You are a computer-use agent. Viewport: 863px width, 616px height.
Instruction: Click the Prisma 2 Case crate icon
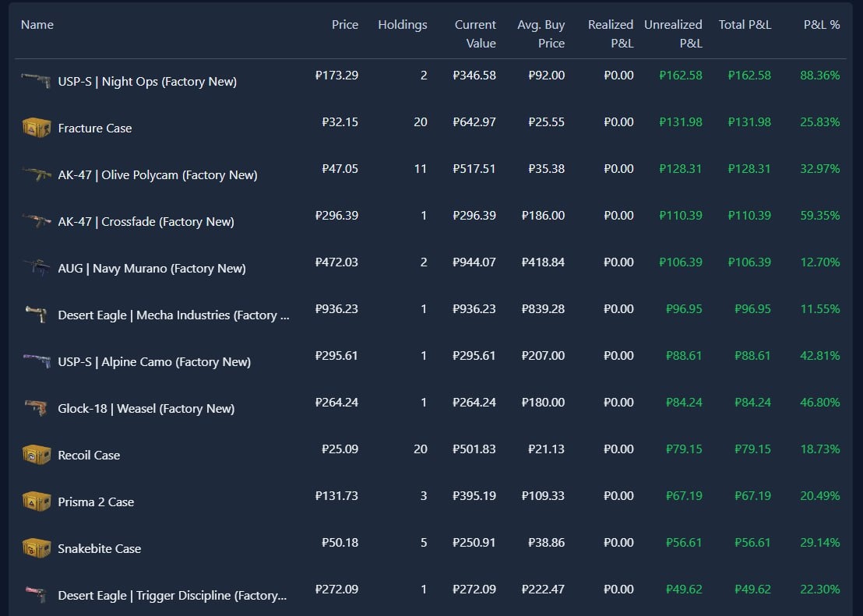point(37,502)
